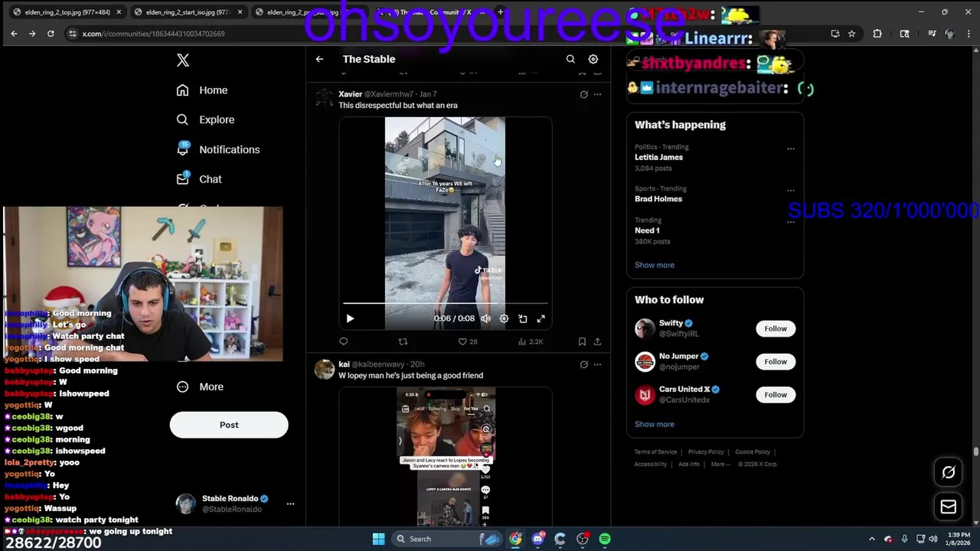This screenshot has height=551, width=980.
Task: Open volume control in system tray
Action: [x=933, y=539]
